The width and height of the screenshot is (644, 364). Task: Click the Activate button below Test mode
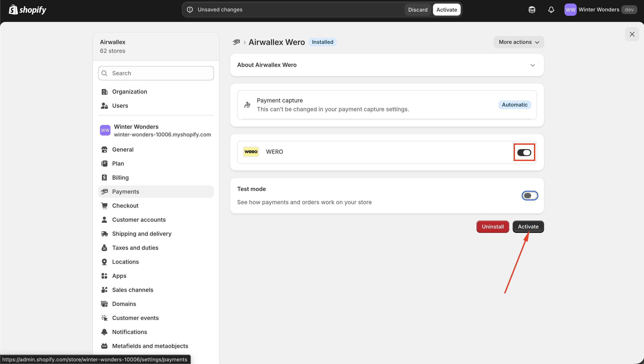[x=528, y=227]
